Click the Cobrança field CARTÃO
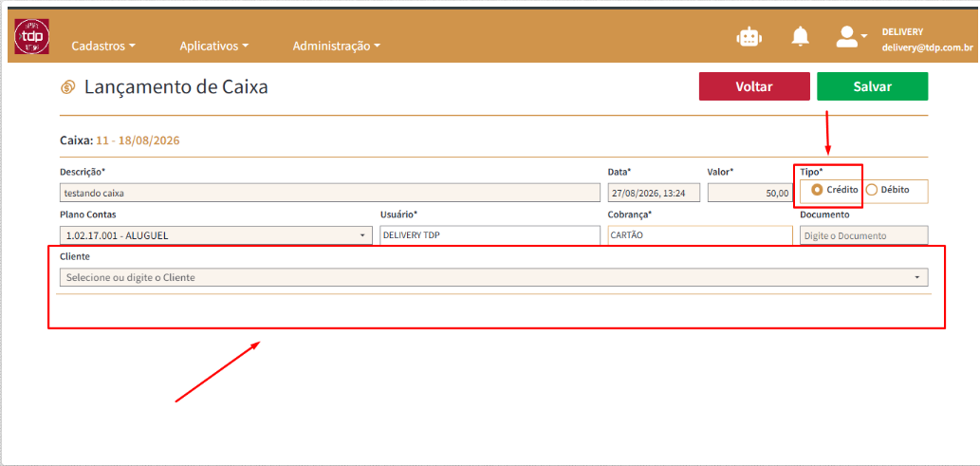Viewport: 980px width, 466px height. coord(701,235)
